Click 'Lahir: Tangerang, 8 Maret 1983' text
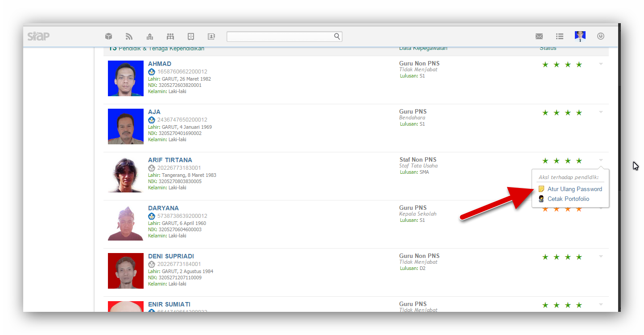This screenshot has height=335, width=644. [182, 175]
